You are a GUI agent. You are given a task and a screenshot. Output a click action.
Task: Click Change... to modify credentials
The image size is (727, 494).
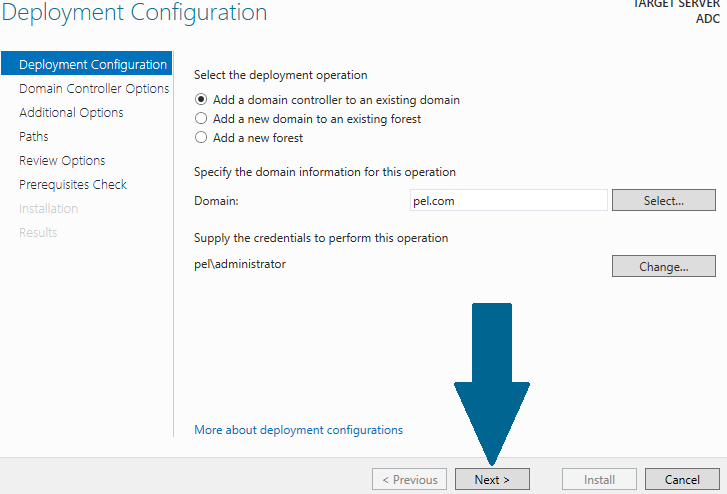[x=663, y=266]
